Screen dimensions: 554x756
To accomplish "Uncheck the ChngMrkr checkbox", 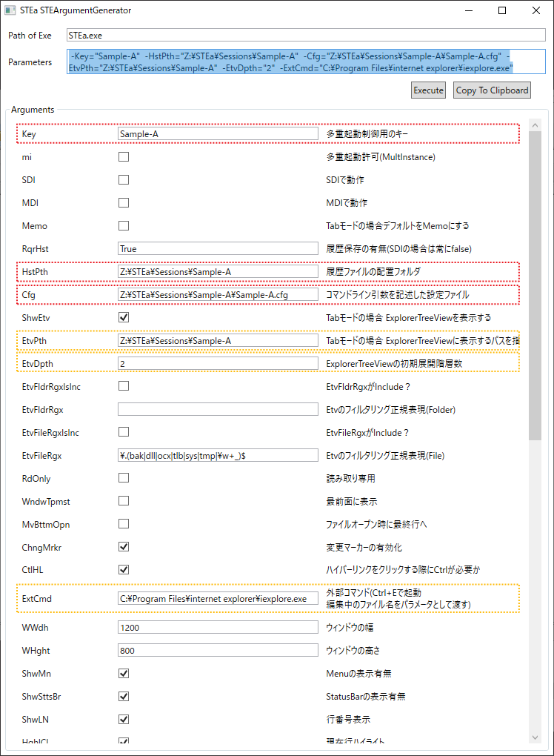I will [x=124, y=547].
